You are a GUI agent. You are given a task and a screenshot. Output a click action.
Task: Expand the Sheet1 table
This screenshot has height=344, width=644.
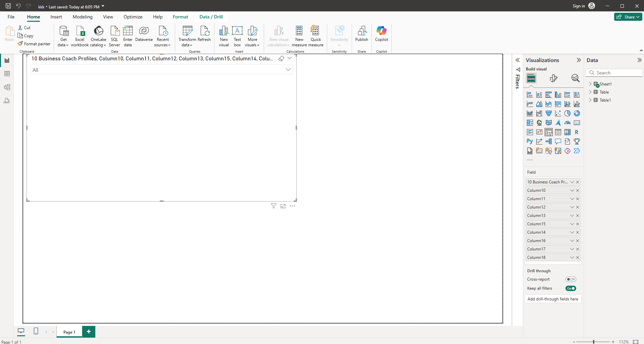point(590,84)
